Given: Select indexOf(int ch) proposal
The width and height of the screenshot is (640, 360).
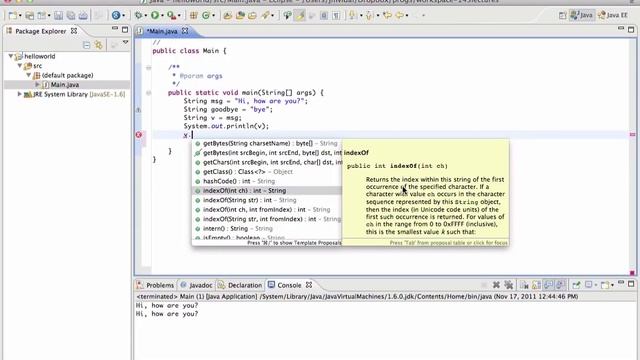Looking at the screenshot, I should click(x=267, y=191).
